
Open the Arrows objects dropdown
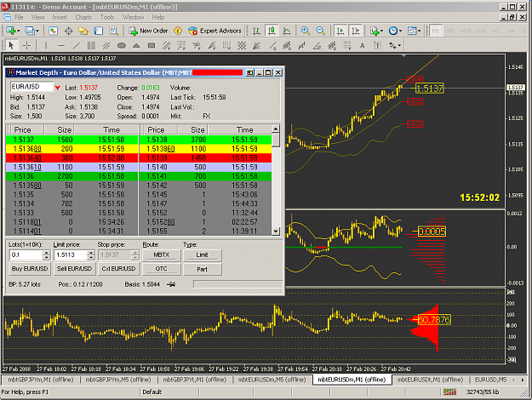tap(395, 45)
